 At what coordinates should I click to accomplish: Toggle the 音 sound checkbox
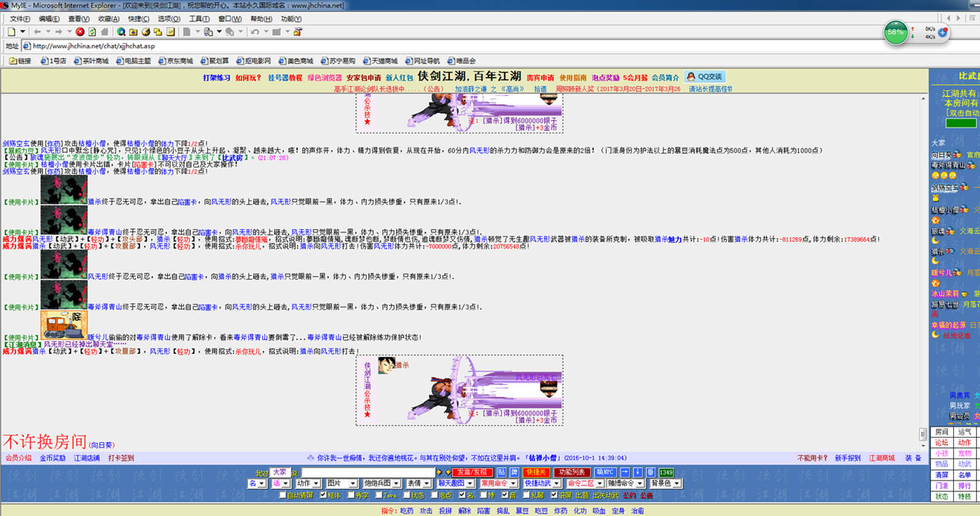(x=505, y=495)
